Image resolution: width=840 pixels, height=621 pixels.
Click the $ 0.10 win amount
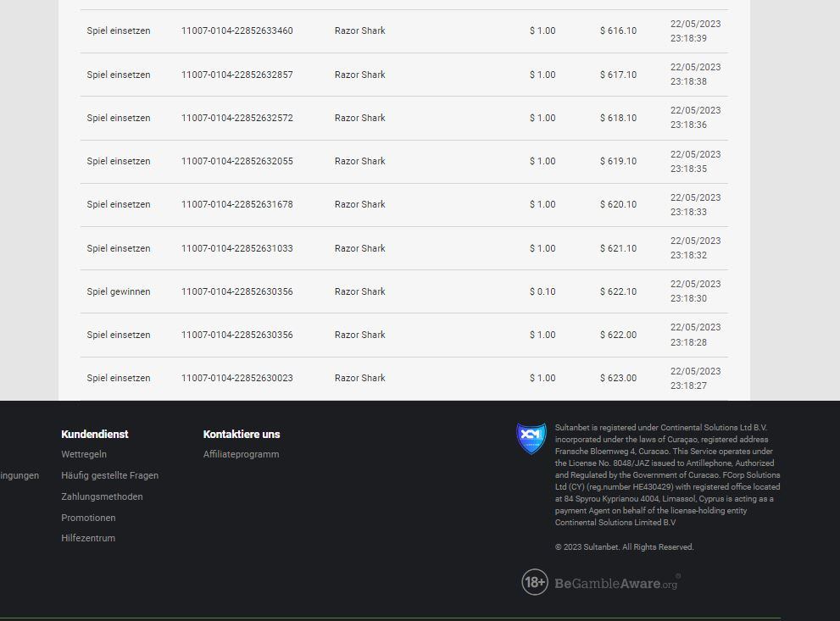pyautogui.click(x=542, y=291)
